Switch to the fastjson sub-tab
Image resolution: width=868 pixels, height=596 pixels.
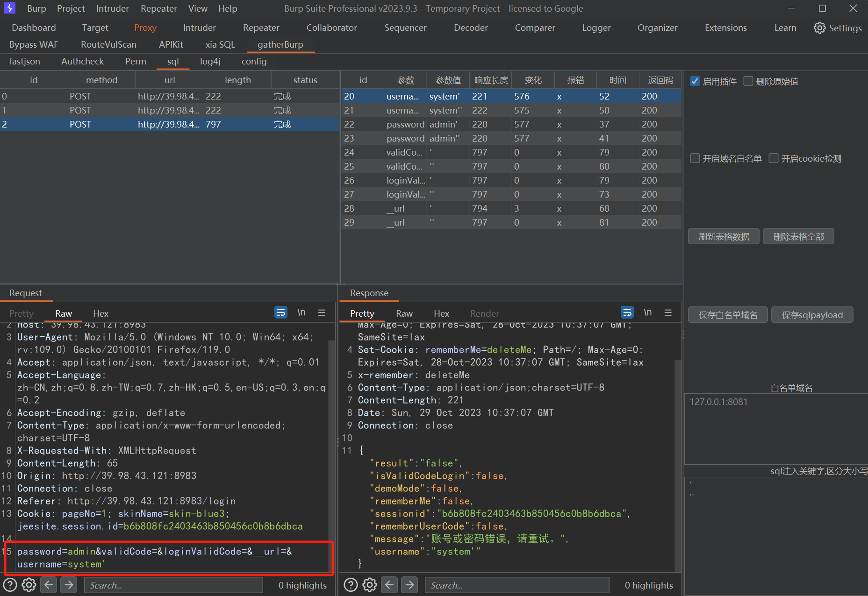[x=25, y=61]
